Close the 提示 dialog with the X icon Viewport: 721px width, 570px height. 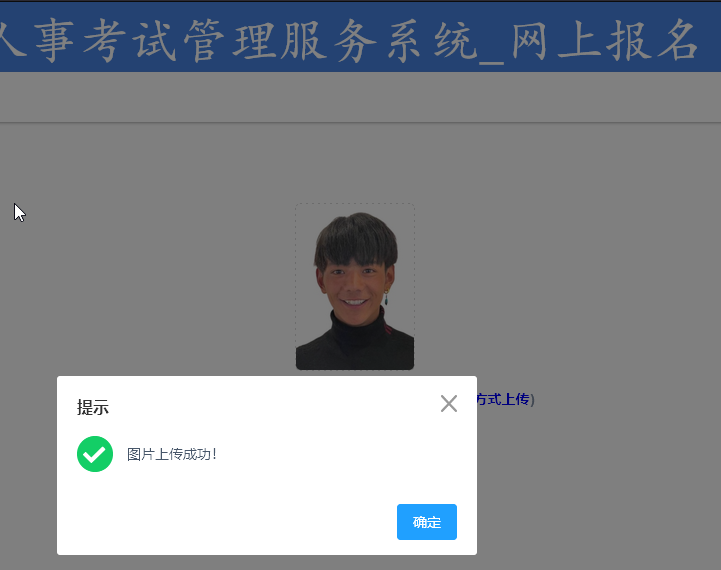[449, 404]
